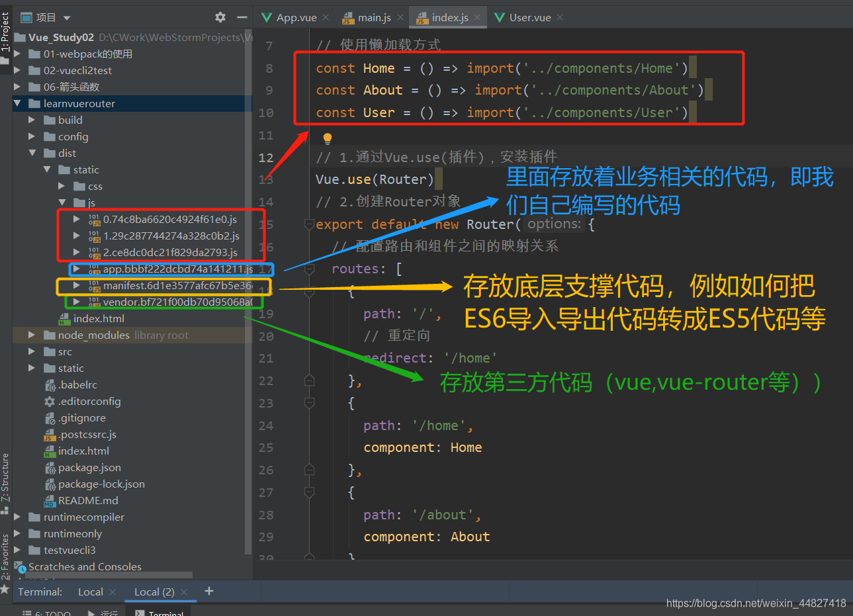Close the App.vue tab
The image size is (853, 616).
(x=326, y=17)
